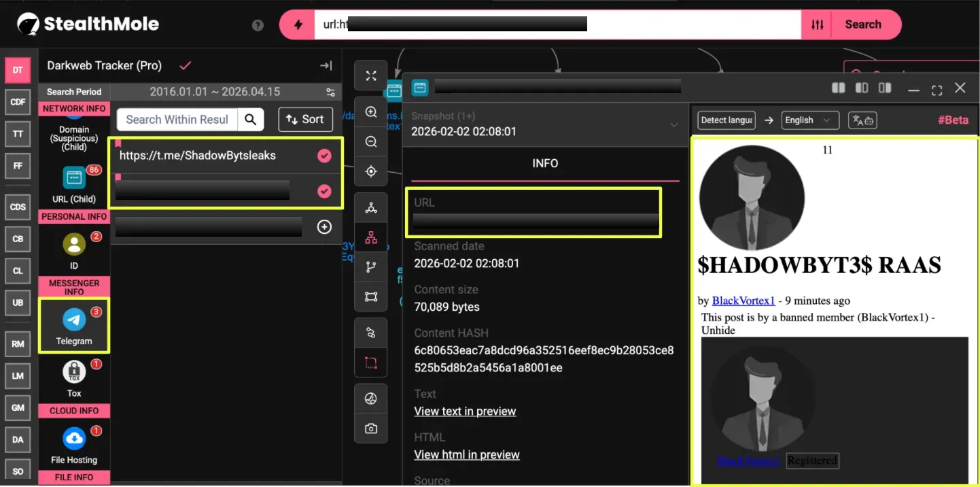This screenshot has height=487, width=980.
Task: Open the English target language dropdown
Action: click(x=809, y=120)
